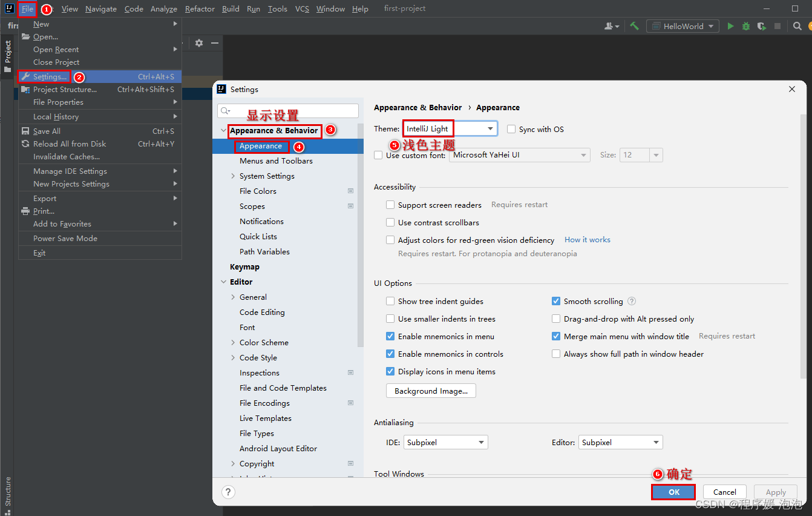Click the Cancel button
This screenshot has width=812, height=516.
724,492
